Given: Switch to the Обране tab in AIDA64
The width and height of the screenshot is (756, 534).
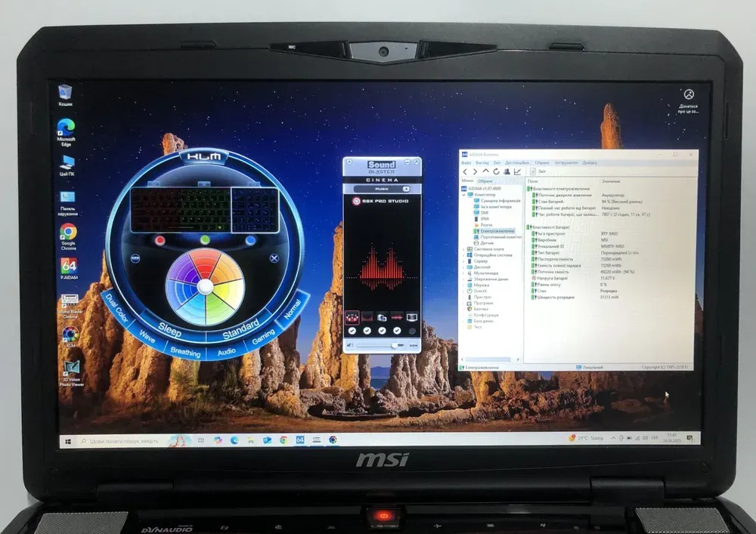Looking at the screenshot, I should point(485,181).
